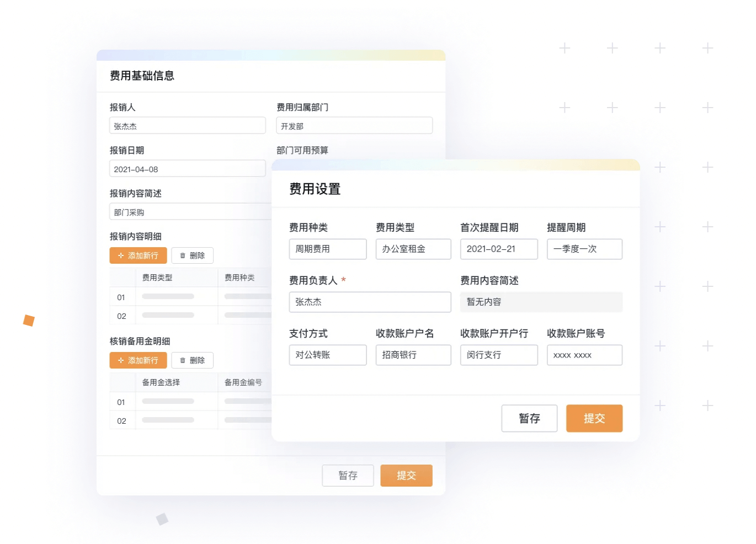Click 提交 in the 费用基础信息 form
The image size is (756, 544).
(x=406, y=476)
